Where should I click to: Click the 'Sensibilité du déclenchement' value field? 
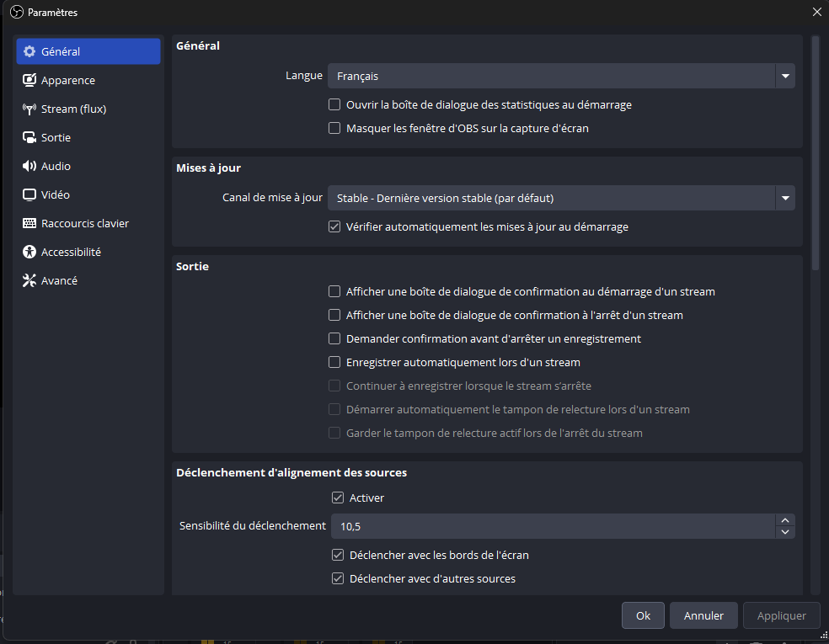[x=552, y=526]
